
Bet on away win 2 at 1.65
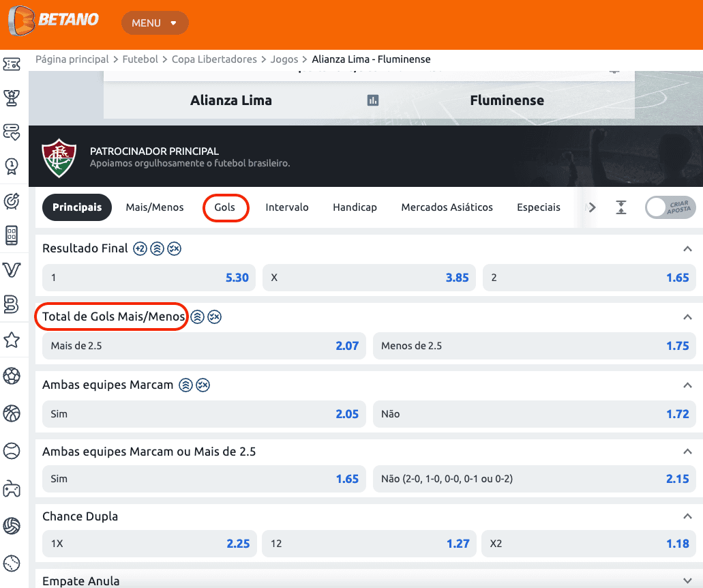coord(589,278)
